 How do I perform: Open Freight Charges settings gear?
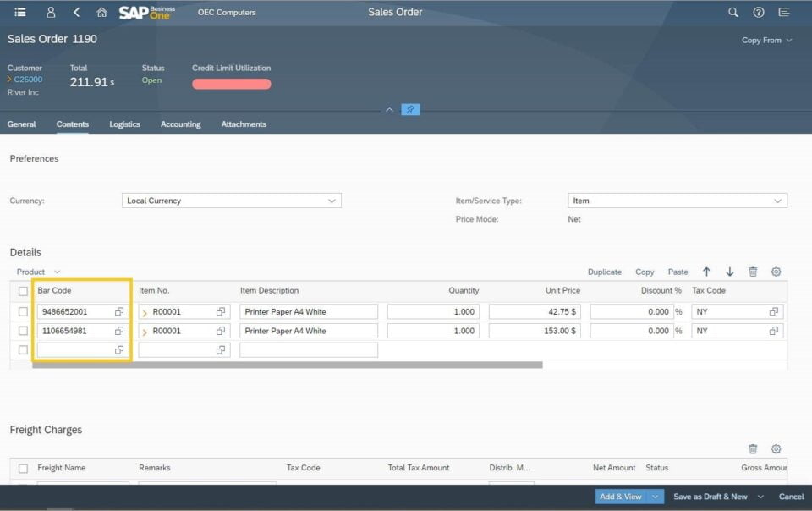(776, 449)
